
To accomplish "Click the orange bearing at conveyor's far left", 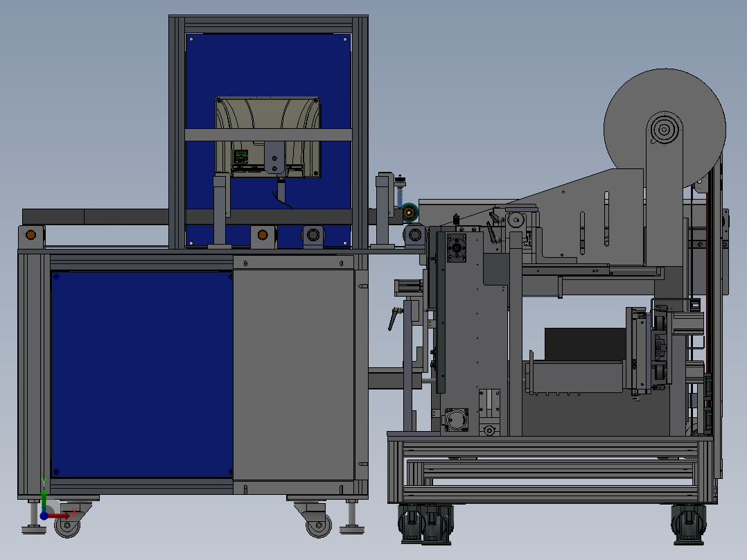I will [x=30, y=234].
